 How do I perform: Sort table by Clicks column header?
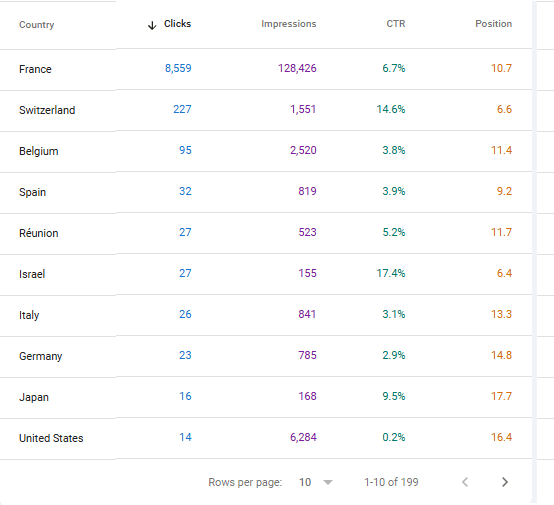(177, 24)
